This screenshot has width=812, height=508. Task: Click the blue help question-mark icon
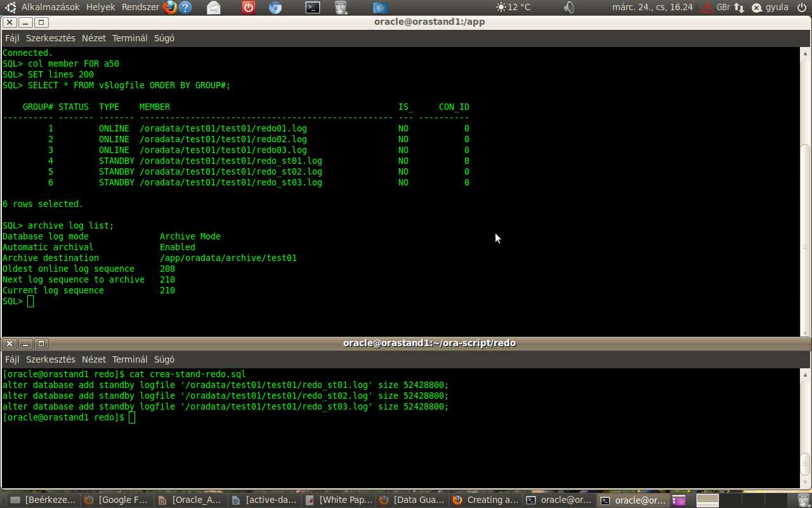pyautogui.click(x=185, y=8)
